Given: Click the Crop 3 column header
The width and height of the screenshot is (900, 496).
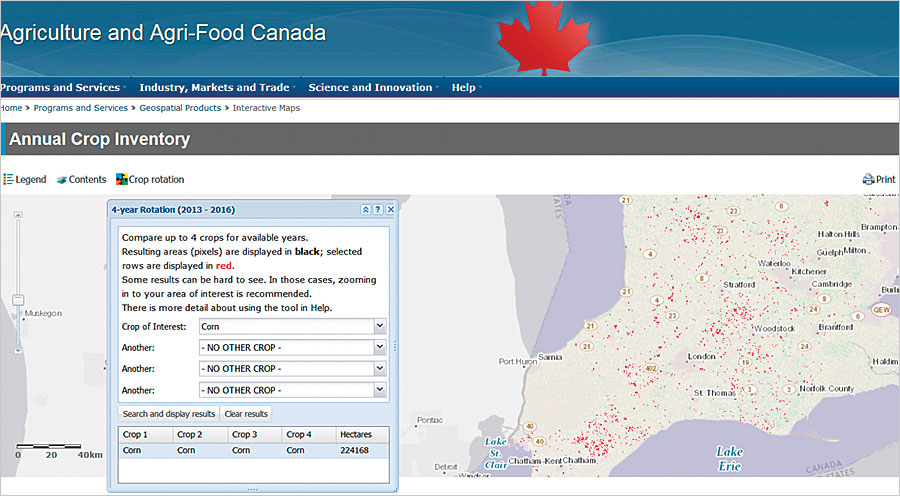Looking at the screenshot, I should [255, 435].
